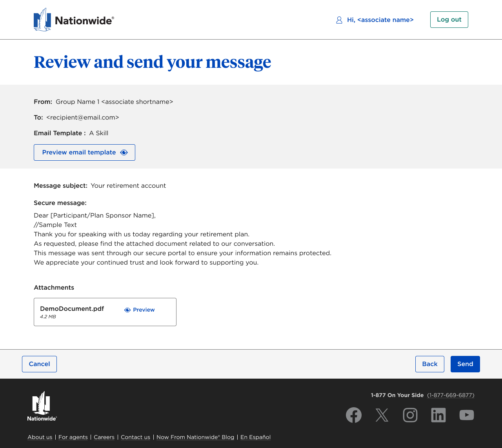This screenshot has width=502, height=448.
Task: Open the Instagram social icon
Action: pyautogui.click(x=410, y=415)
